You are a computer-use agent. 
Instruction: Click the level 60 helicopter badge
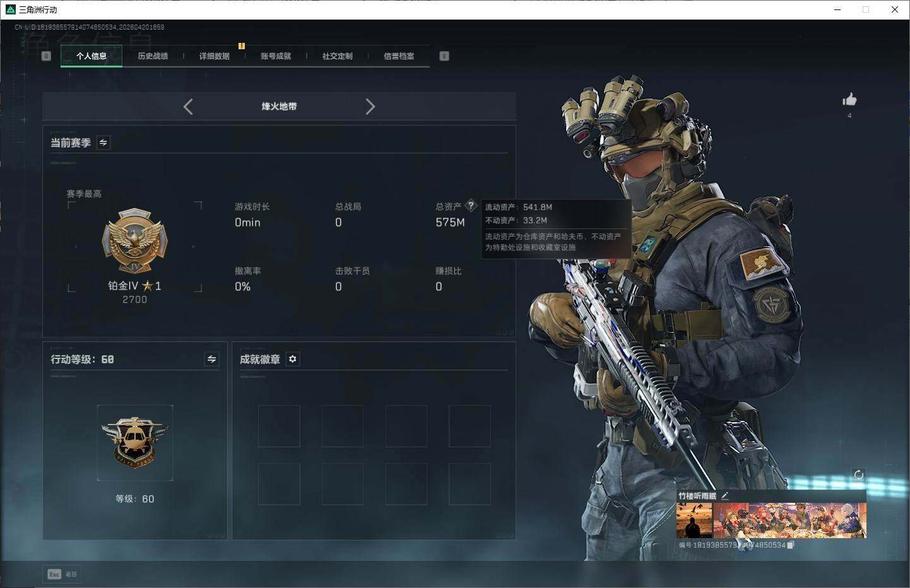point(135,443)
